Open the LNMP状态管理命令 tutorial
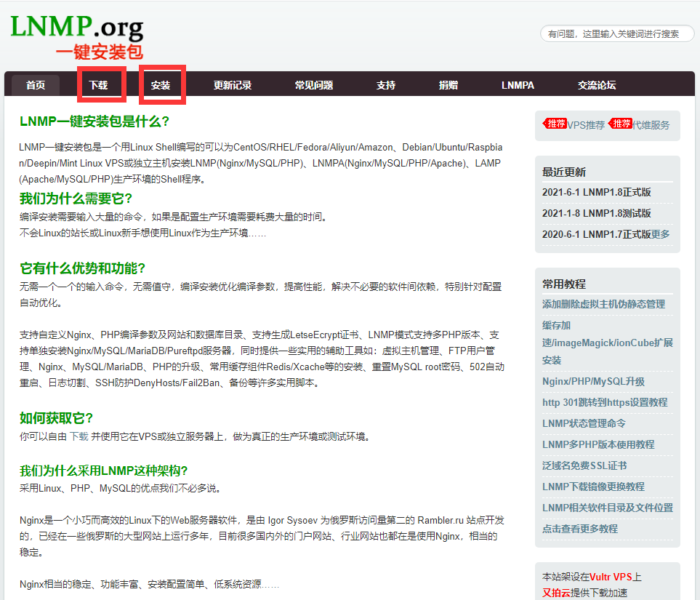700x600 pixels. pos(584,423)
